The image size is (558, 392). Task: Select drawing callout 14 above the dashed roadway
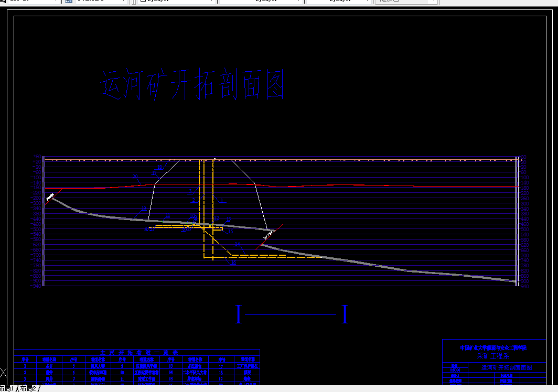click(x=238, y=244)
